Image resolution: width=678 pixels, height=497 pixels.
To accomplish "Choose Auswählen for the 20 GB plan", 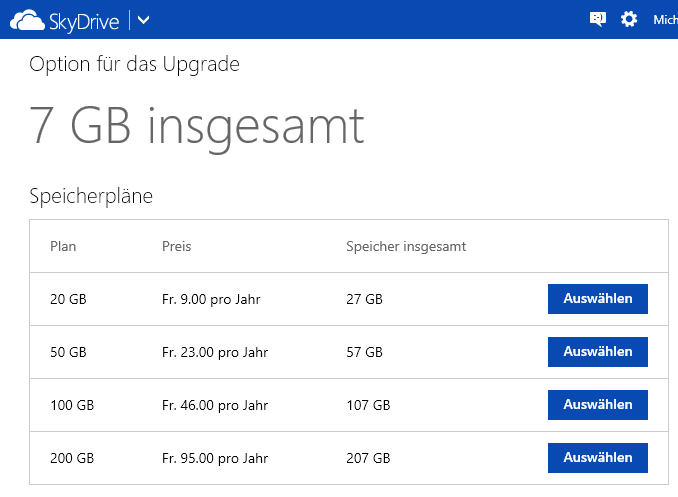I will (x=598, y=299).
